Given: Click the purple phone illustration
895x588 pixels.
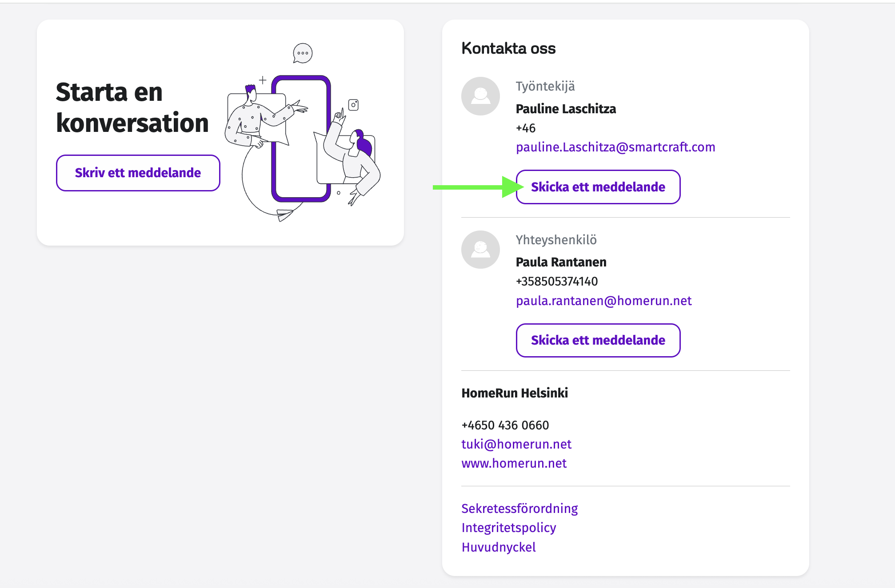Looking at the screenshot, I should pyautogui.click(x=301, y=139).
